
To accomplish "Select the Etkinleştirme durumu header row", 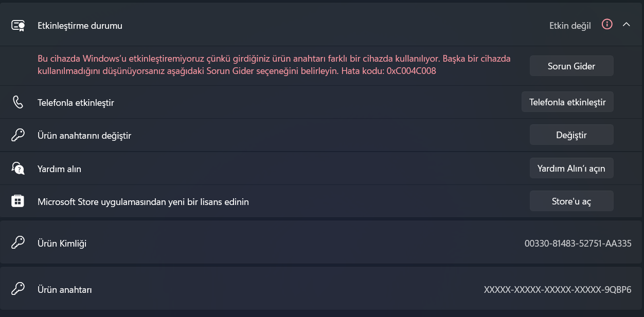I will pyautogui.click(x=321, y=25).
